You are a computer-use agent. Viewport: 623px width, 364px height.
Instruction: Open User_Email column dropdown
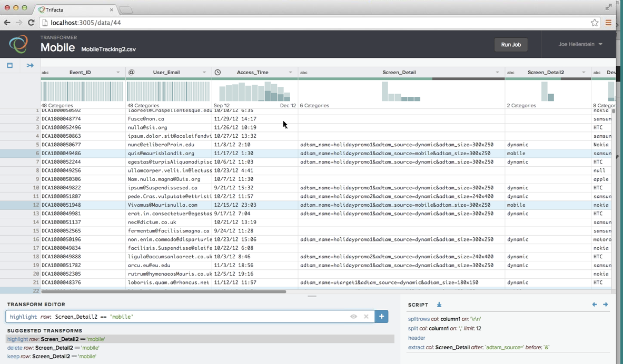(204, 72)
